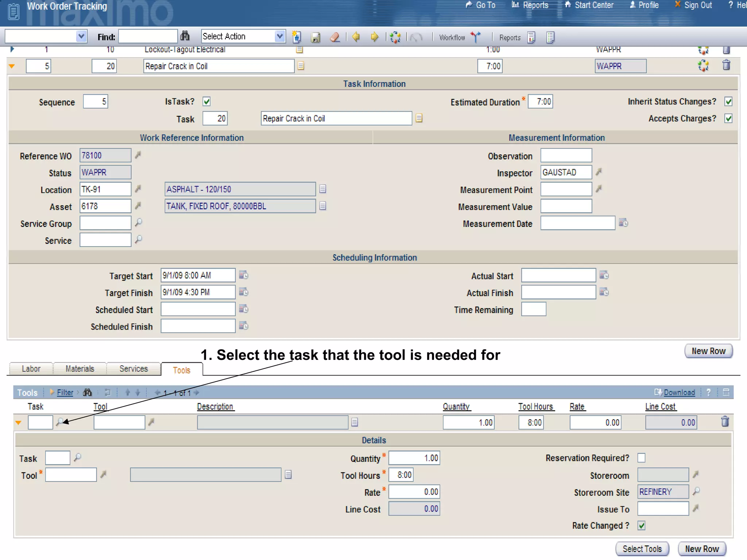Toggle the IsTask? checkbox
The height and width of the screenshot is (560, 747).
(207, 101)
